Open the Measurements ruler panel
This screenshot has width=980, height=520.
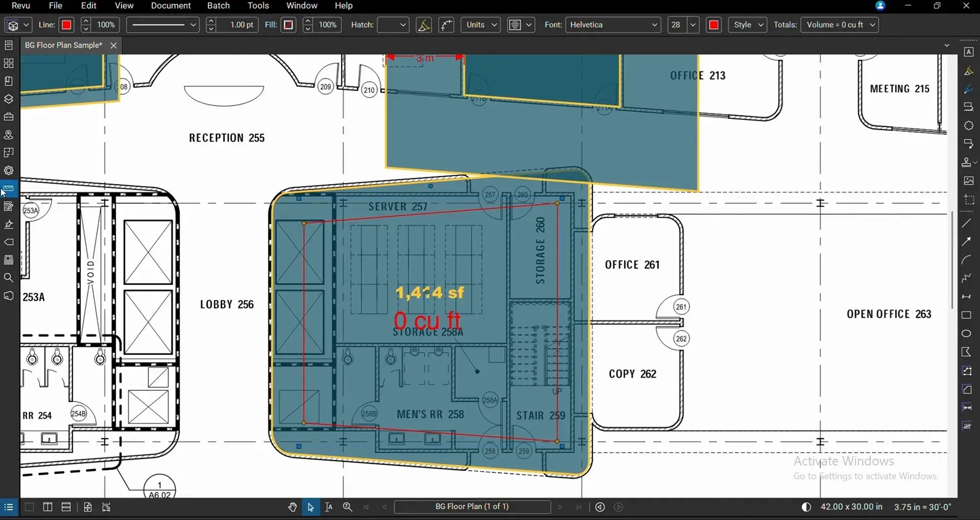[9, 188]
